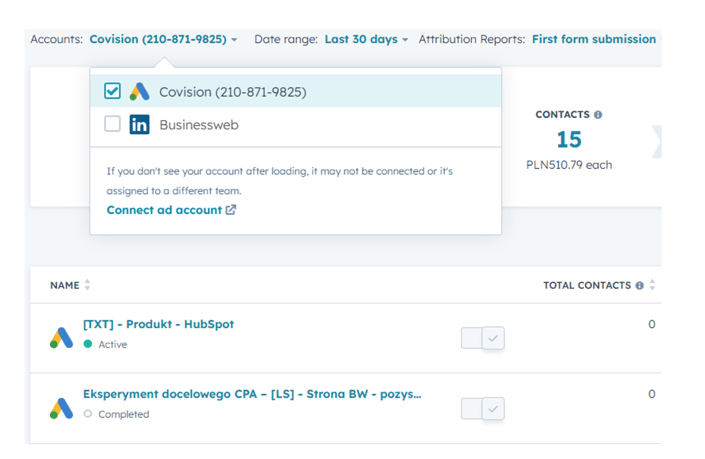This screenshot has width=705, height=459.
Task: Sort by the TOTAL CONTACTS column arrows
Action: 652,285
